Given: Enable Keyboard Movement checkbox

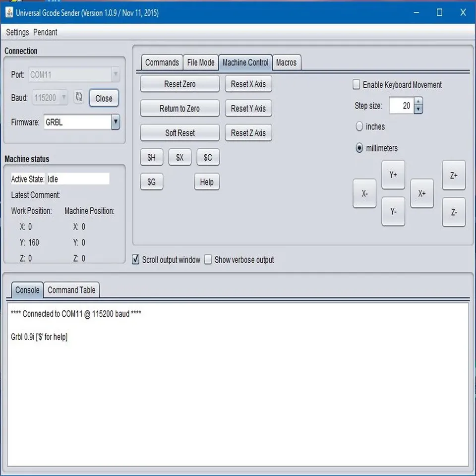Looking at the screenshot, I should 357,85.
